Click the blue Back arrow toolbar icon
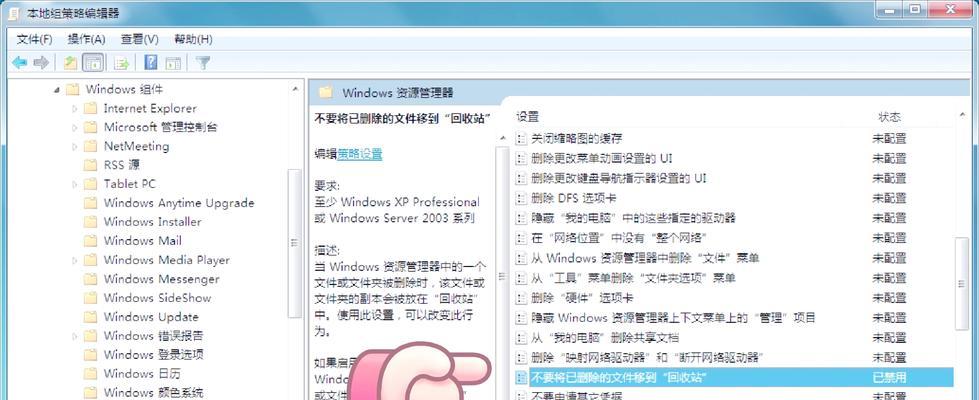Viewport: 979px width, 400px height. [19, 62]
